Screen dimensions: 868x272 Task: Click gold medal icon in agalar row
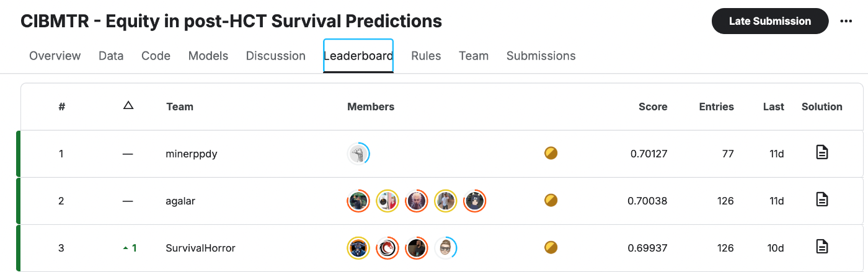(551, 200)
